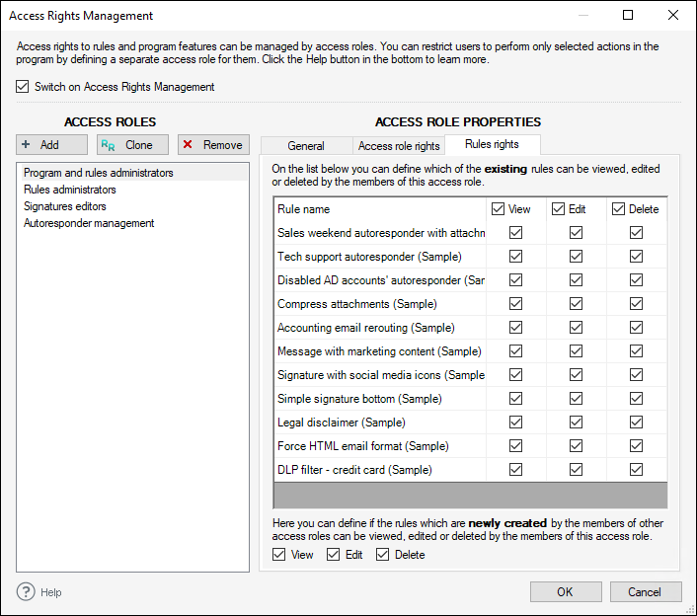Uncheck View for Disabled AD accounts' autoresponder
Image resolution: width=697 pixels, height=616 pixels.
coord(515,280)
